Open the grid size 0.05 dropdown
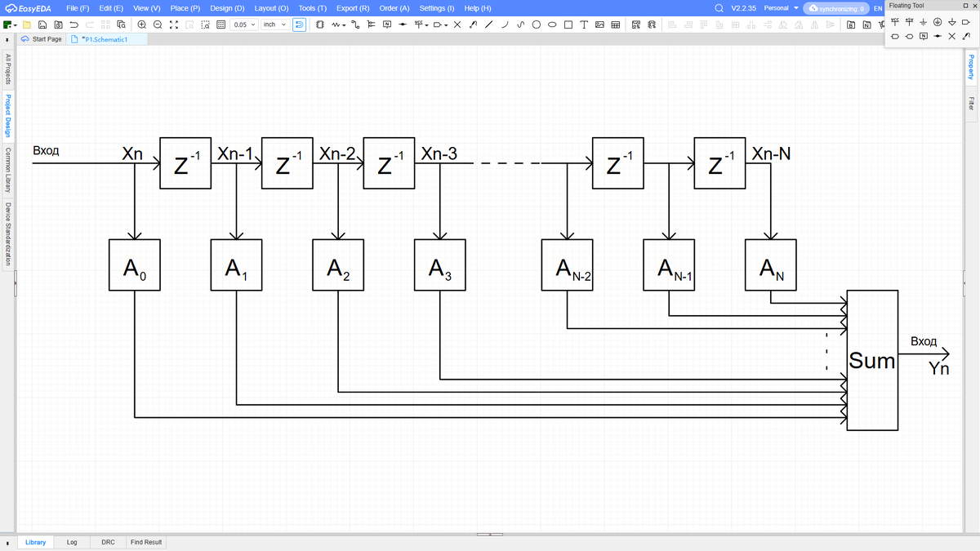Image resolution: width=980 pixels, height=551 pixels. (x=243, y=24)
